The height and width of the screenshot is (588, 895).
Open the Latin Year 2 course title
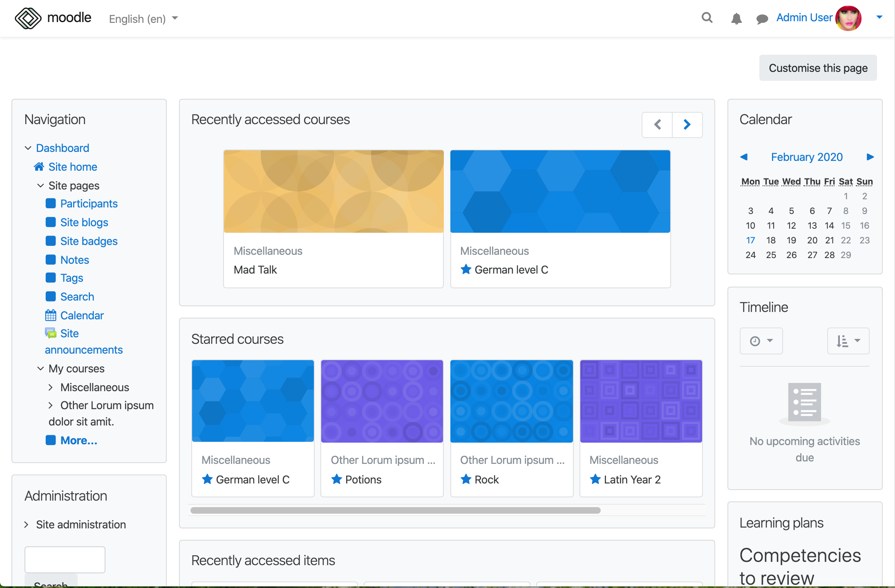[632, 479]
